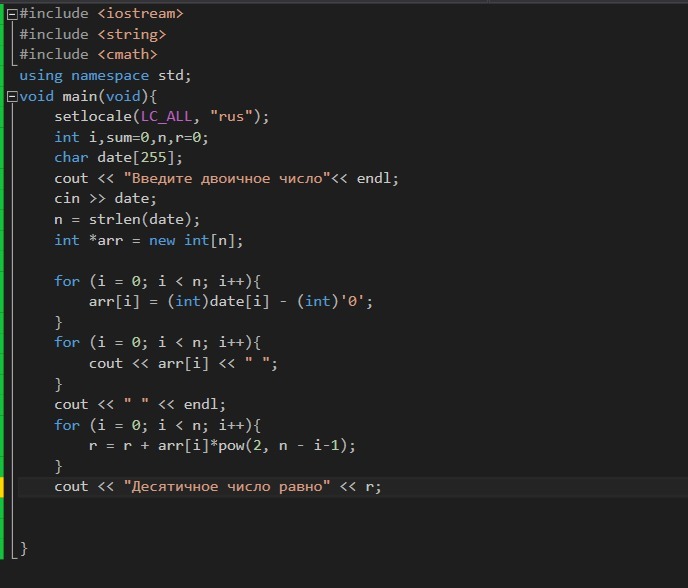Click on '#include <string>' line
The image size is (688, 588).
tap(93, 34)
